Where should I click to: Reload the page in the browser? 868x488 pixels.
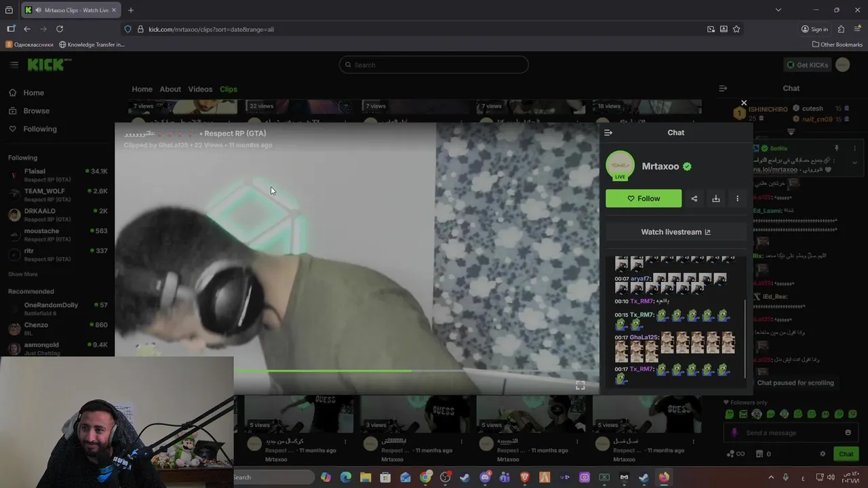pyautogui.click(x=60, y=29)
